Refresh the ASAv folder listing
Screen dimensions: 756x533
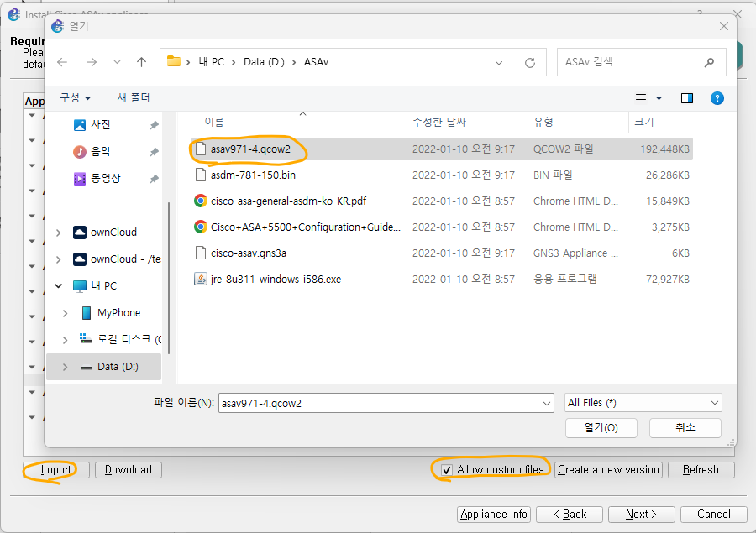[530, 63]
